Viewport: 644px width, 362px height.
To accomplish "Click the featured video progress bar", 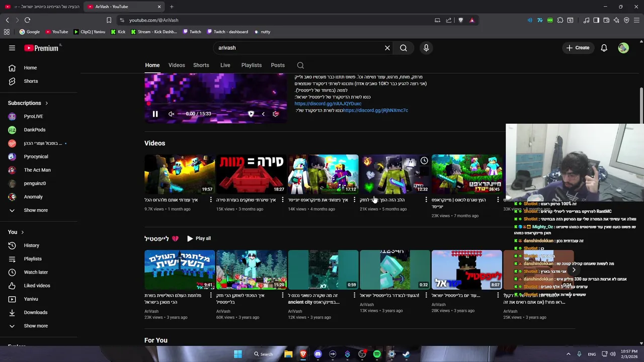I will pos(216,105).
